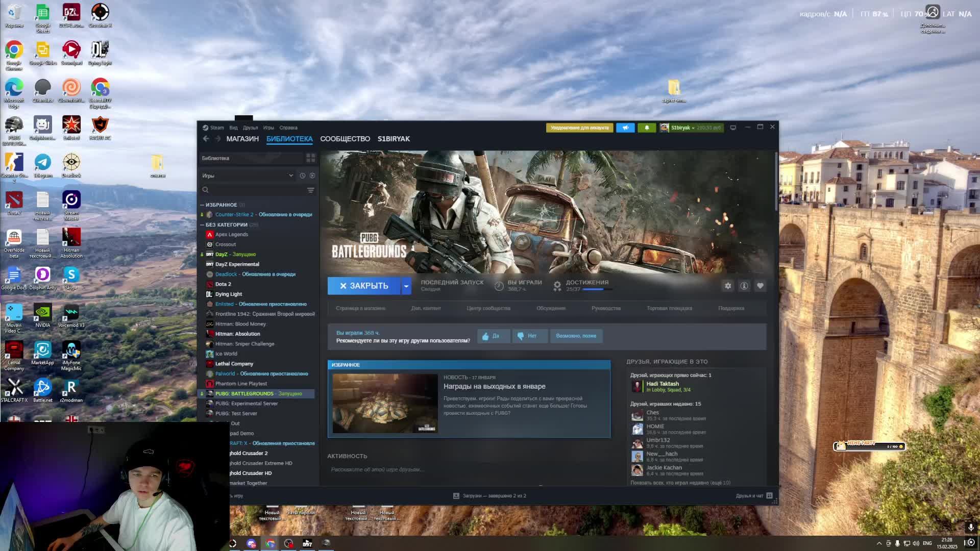Toggle ready-to-play filter icon
The width and height of the screenshot is (980, 551).
pos(312,176)
